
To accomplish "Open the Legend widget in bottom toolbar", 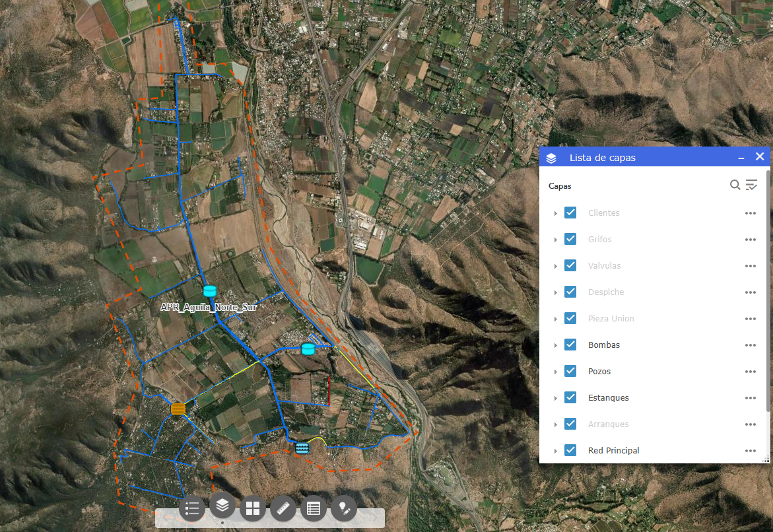I will coord(192,508).
